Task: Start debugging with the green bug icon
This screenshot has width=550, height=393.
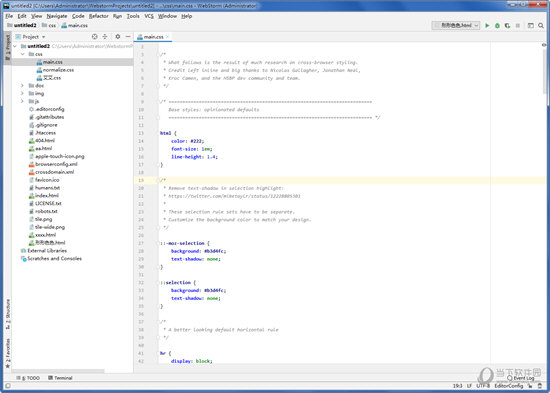Action: click(x=497, y=26)
